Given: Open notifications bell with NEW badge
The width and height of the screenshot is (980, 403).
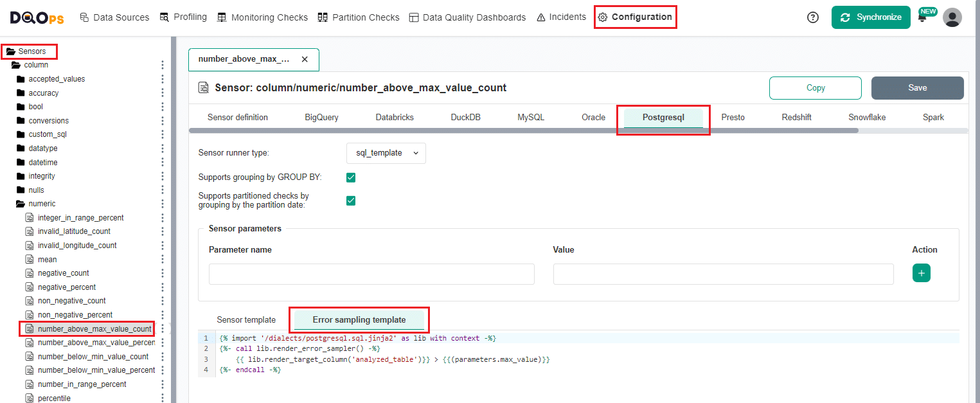Looking at the screenshot, I should [923, 17].
